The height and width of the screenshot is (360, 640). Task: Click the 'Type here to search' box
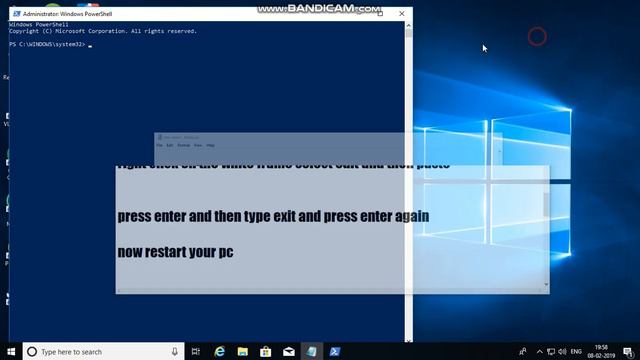tap(103, 351)
